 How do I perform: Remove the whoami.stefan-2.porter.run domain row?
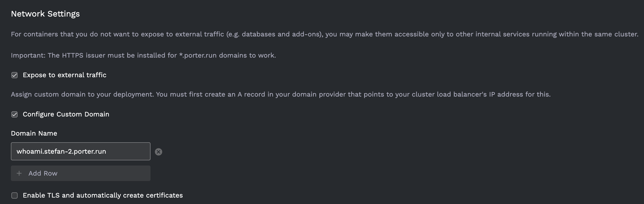tap(159, 152)
